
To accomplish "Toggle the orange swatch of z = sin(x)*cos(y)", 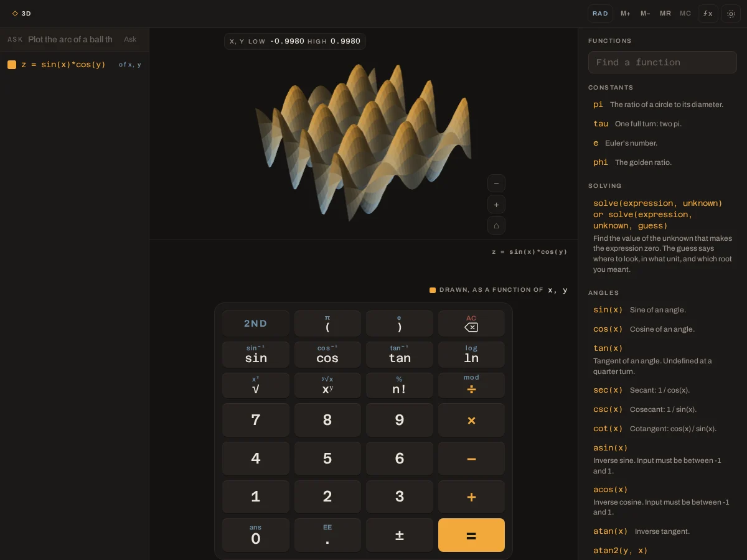I will (x=12, y=65).
